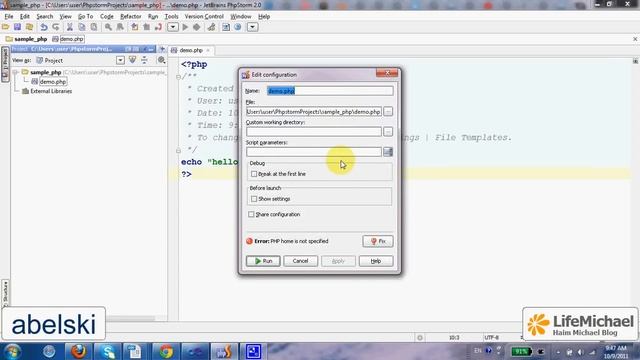Switch to the demo.php editor tab

point(191,50)
